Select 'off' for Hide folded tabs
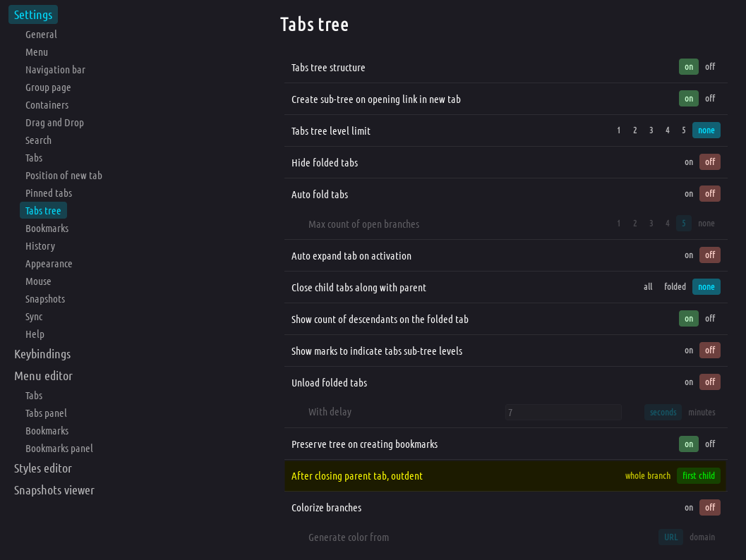The height and width of the screenshot is (560, 746). (710, 162)
